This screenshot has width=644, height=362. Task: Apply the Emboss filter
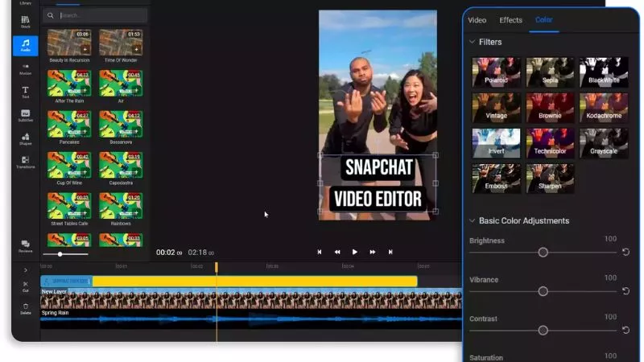click(x=496, y=179)
